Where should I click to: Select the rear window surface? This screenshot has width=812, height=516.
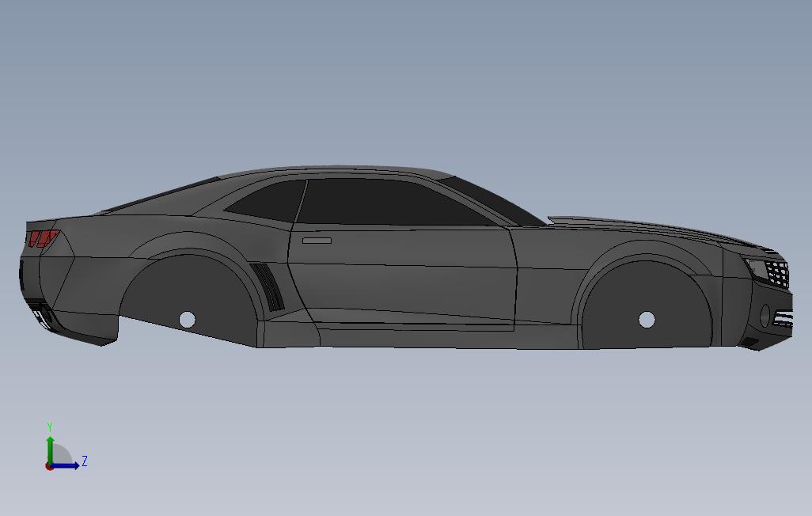click(161, 195)
